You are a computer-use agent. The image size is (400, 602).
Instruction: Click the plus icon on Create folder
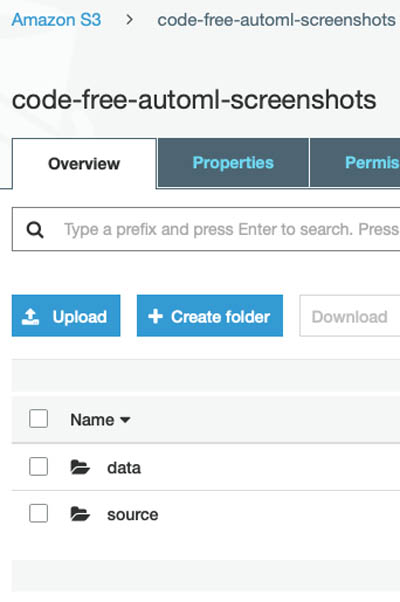point(155,317)
